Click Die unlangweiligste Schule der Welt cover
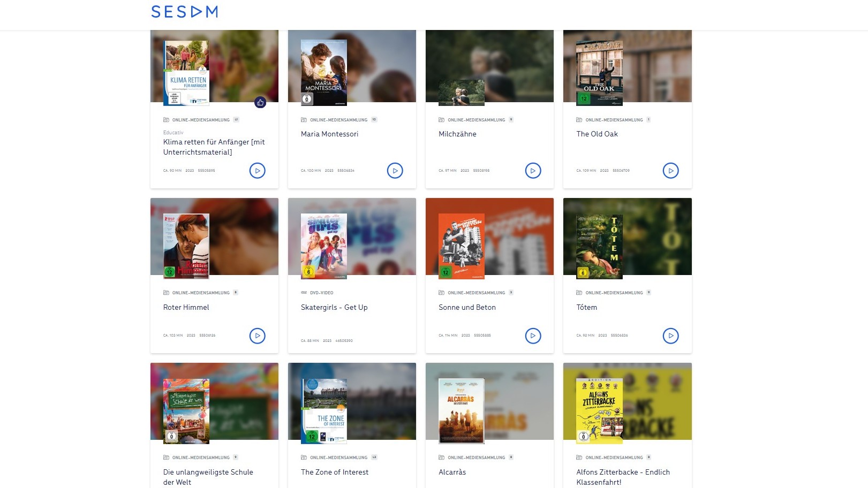This screenshot has width=868, height=488. click(x=186, y=411)
